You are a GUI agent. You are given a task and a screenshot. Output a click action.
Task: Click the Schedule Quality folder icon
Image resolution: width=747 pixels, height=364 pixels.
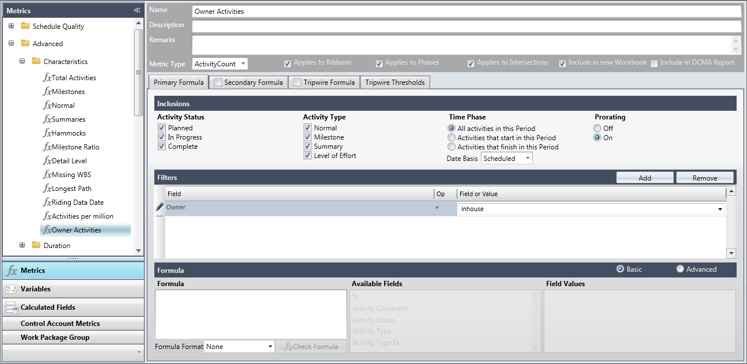coord(25,26)
